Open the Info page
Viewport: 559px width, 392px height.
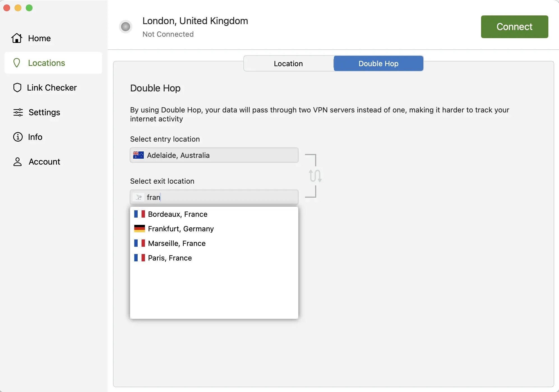click(53, 137)
